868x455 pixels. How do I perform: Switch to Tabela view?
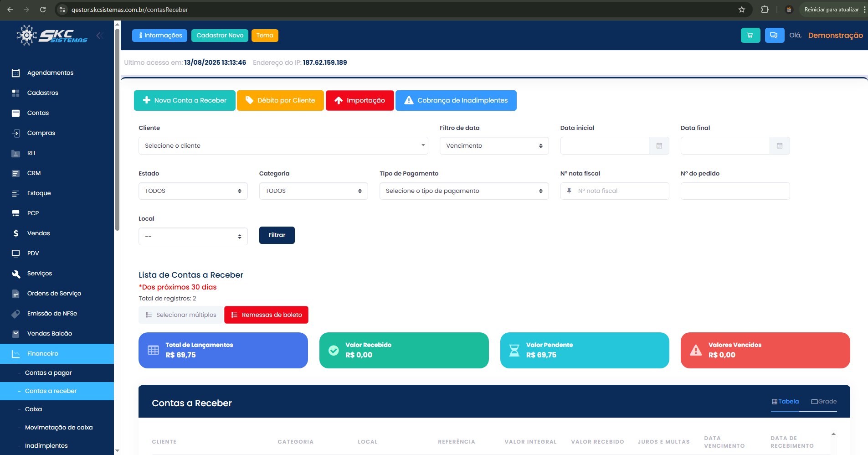785,402
